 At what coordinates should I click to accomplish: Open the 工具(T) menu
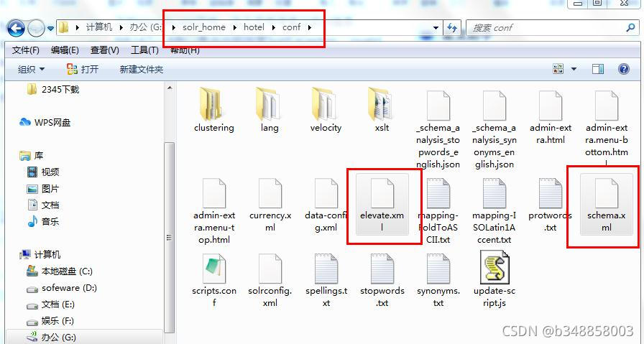(144, 50)
